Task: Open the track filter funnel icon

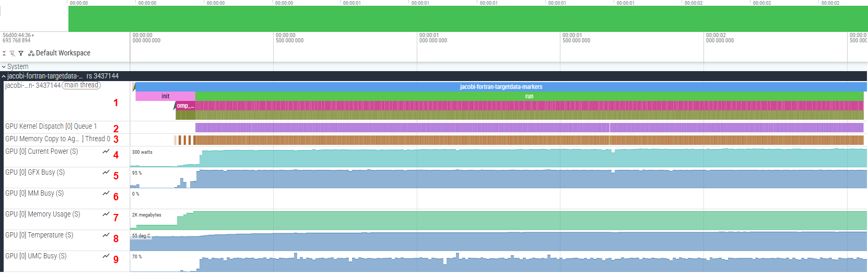Action: 21,53
